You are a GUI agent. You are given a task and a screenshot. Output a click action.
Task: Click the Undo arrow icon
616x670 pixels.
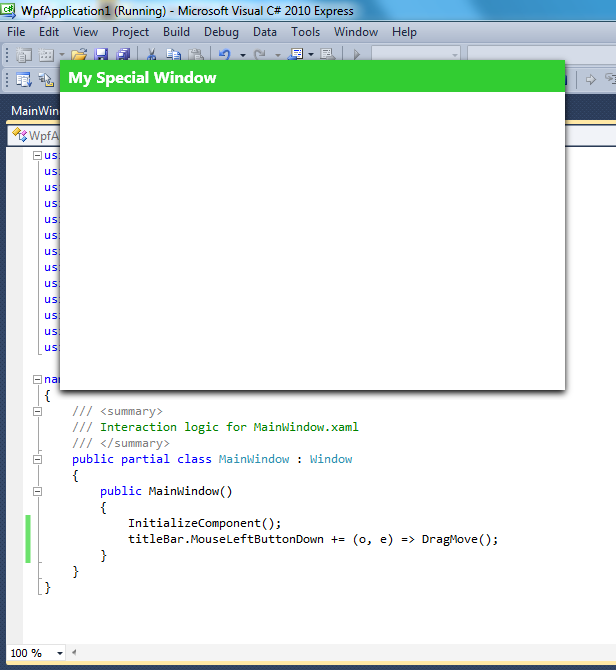(225, 54)
